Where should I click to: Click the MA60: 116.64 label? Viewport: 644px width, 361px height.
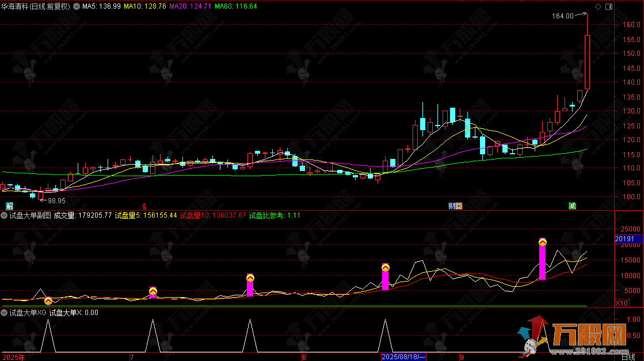coord(236,6)
